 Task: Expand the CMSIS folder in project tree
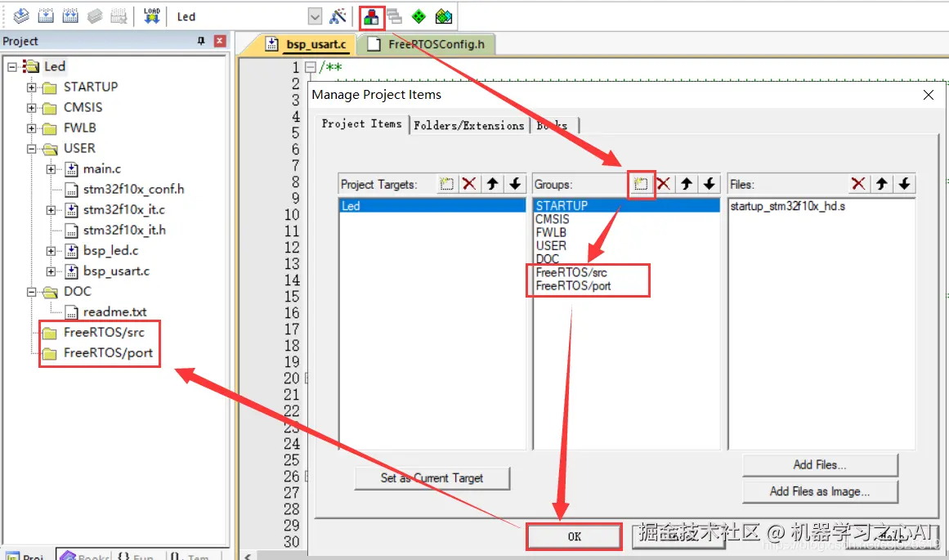(x=32, y=108)
